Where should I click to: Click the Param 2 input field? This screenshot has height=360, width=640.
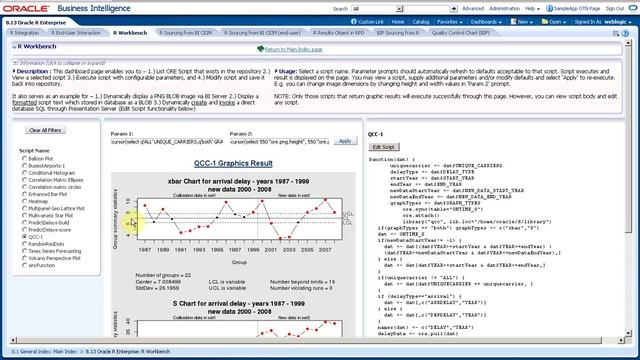pyautogui.click(x=280, y=142)
